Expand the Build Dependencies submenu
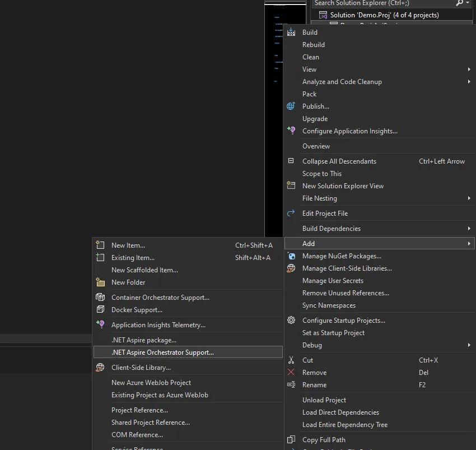The height and width of the screenshot is (450, 476). coord(469,229)
